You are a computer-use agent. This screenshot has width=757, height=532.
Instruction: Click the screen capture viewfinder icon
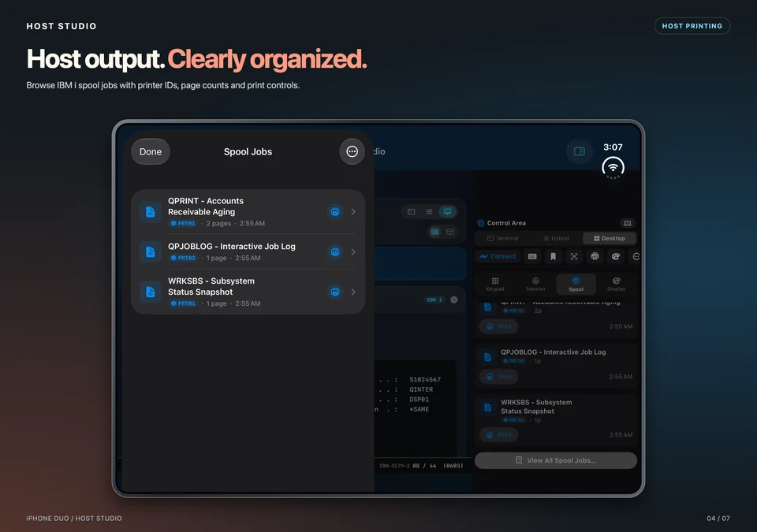pyautogui.click(x=574, y=256)
